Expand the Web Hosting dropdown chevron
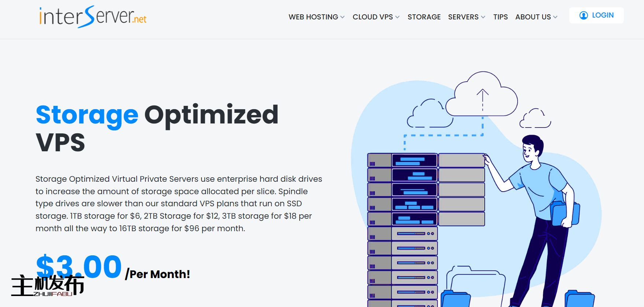The image size is (644, 307). (343, 17)
